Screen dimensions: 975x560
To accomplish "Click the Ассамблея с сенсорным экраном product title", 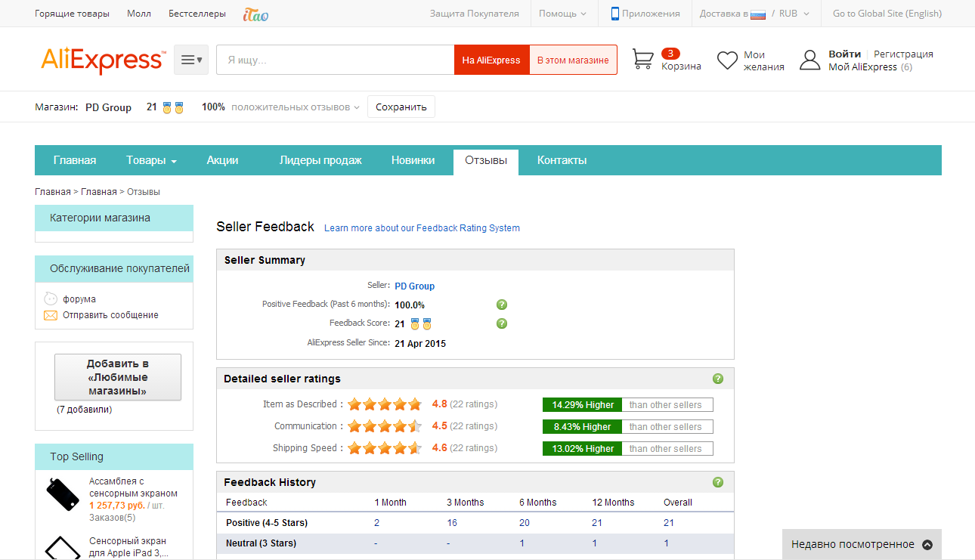I will click(133, 487).
